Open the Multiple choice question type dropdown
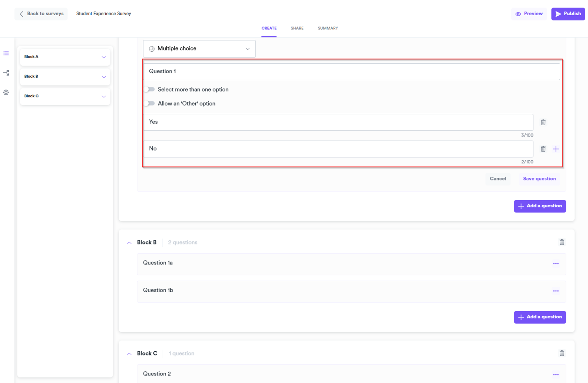The width and height of the screenshot is (588, 383). click(x=199, y=49)
